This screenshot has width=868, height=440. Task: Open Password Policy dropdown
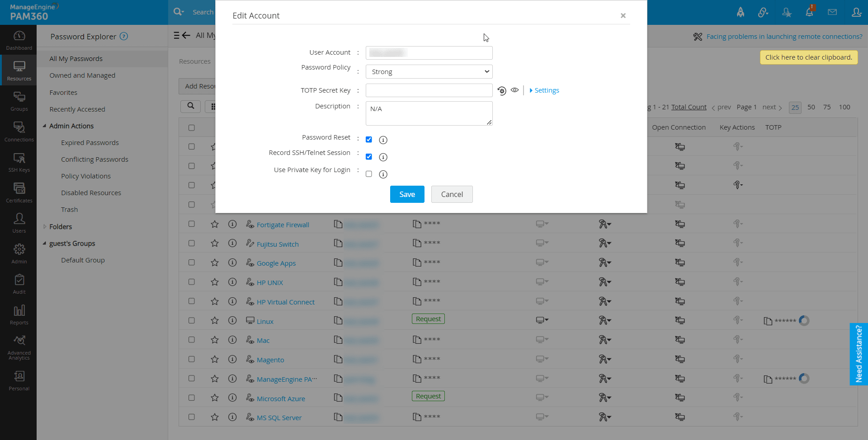[429, 72]
